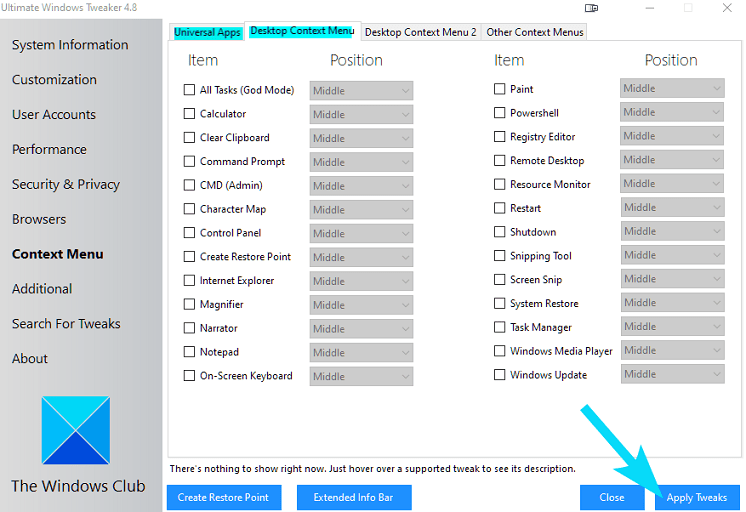
Task: Enable Windows Media Player checkbox
Action: click(x=500, y=351)
